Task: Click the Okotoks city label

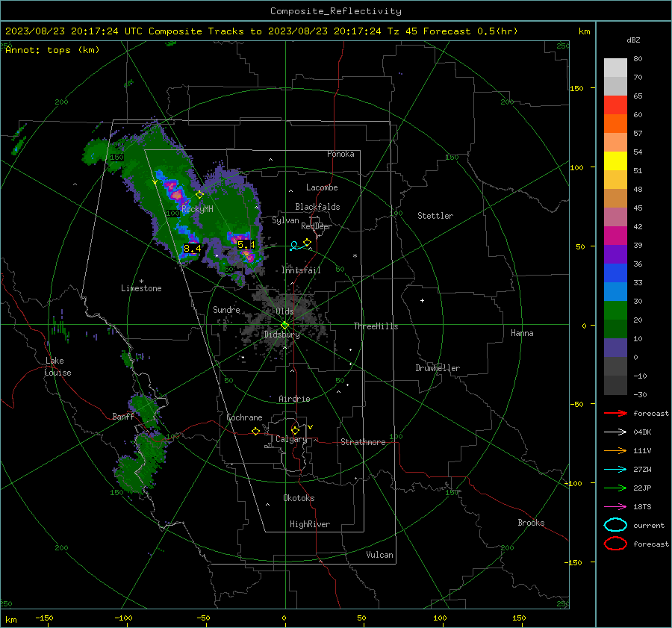Action: tap(299, 498)
